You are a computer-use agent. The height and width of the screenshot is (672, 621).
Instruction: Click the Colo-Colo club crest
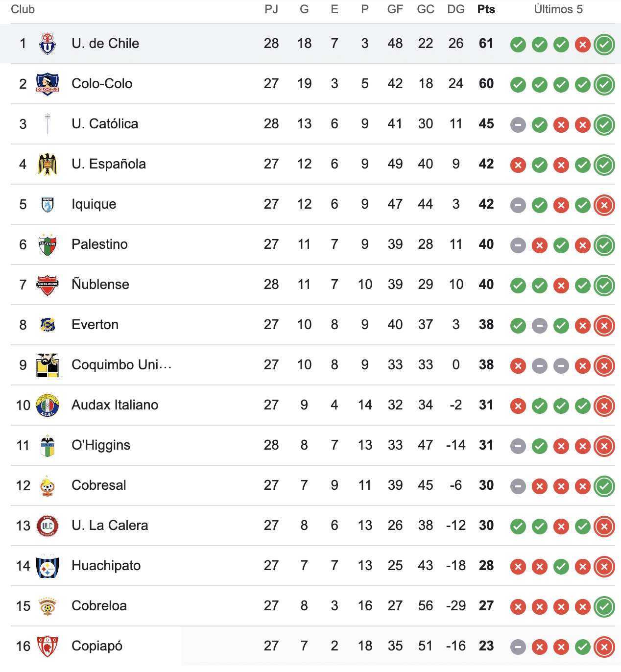(x=48, y=84)
